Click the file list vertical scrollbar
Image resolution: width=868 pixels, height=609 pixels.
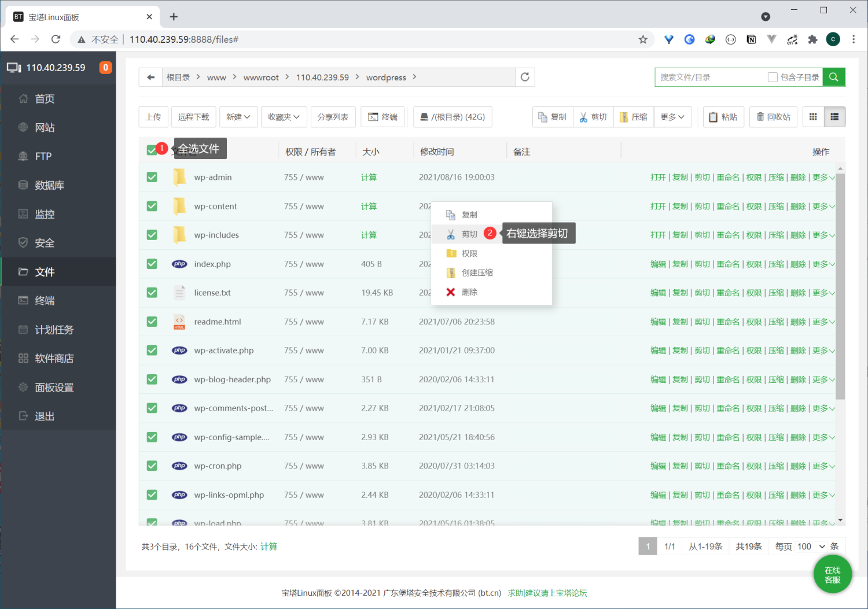840,286
